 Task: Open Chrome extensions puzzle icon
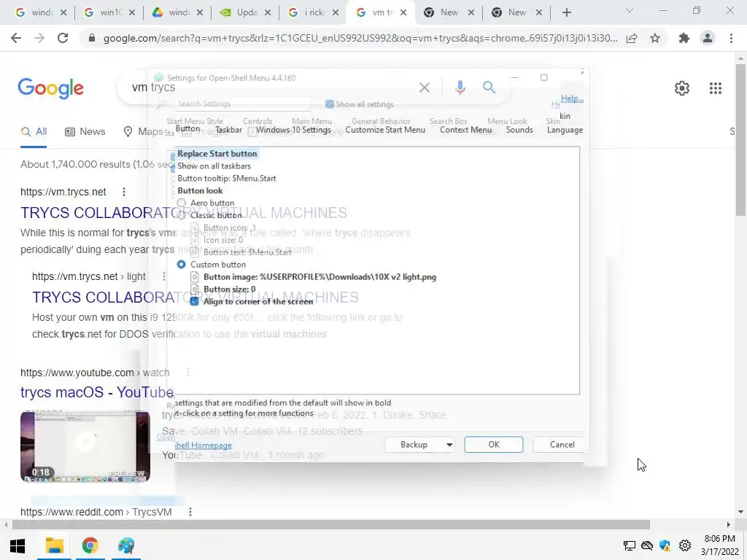[684, 38]
